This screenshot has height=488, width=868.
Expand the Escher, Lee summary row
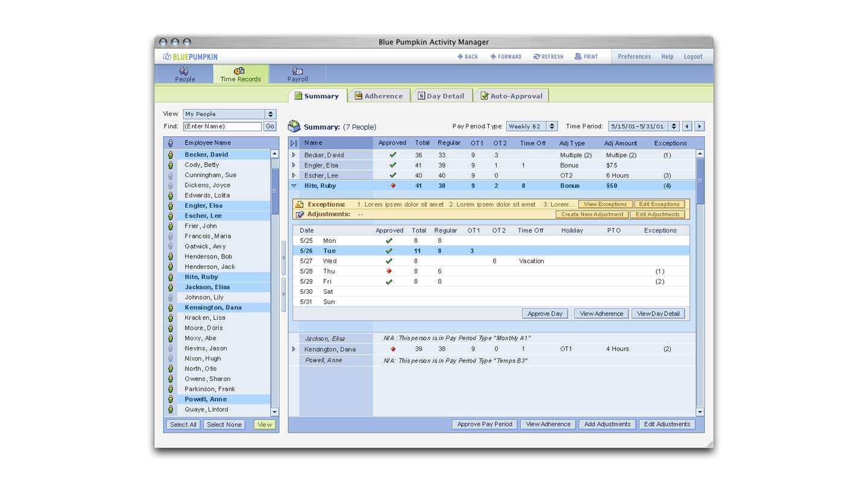294,175
